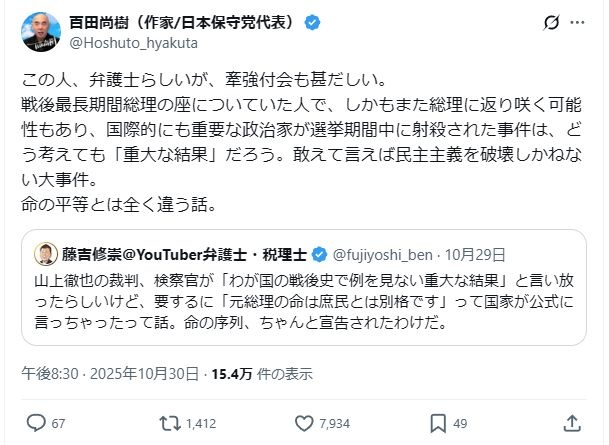Click 藤吉修崇's small avatar in the quoted post
This screenshot has height=445, width=609.
[46, 252]
